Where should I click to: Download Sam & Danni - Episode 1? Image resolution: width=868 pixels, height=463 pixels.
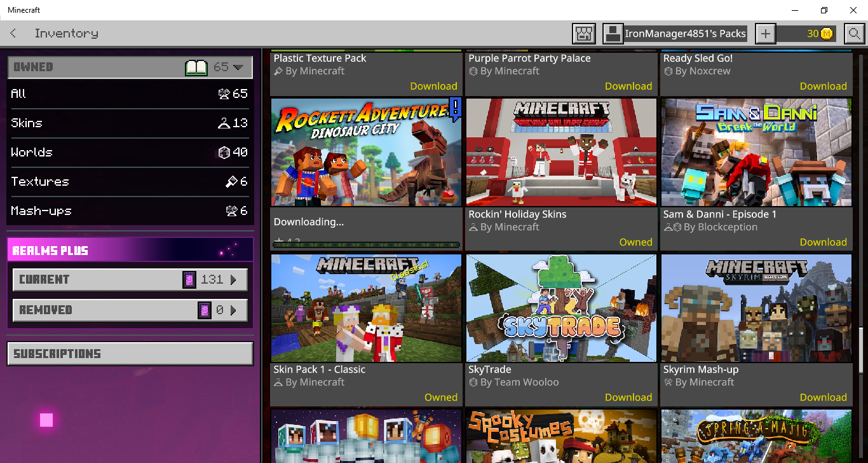coord(823,242)
